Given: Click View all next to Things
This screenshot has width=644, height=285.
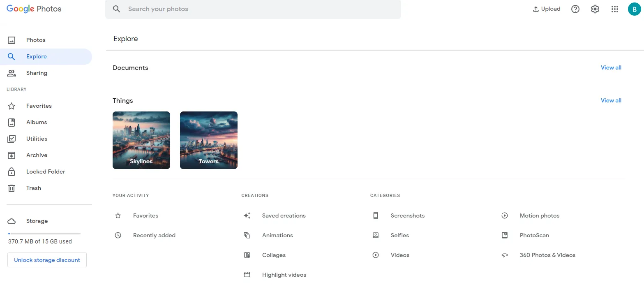Looking at the screenshot, I should pyautogui.click(x=611, y=100).
